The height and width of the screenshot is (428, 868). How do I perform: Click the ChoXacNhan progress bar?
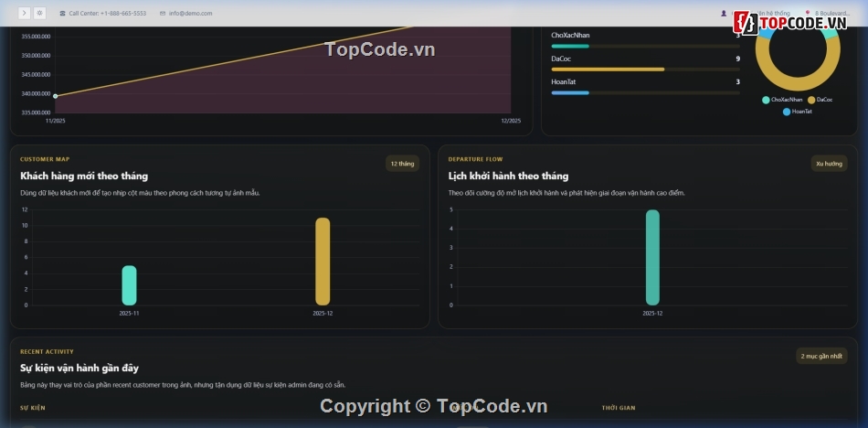pyautogui.click(x=645, y=46)
